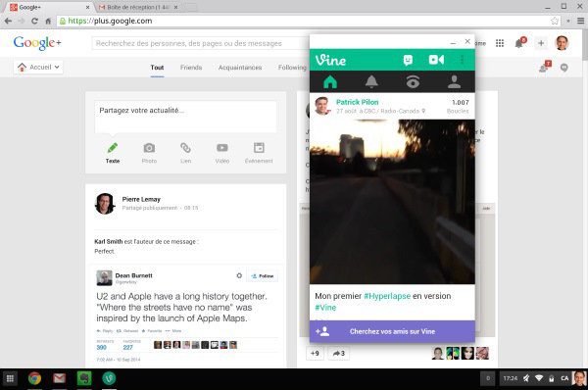Open Vine messages smiley icon
The width and height of the screenshot is (588, 390).
point(408,60)
